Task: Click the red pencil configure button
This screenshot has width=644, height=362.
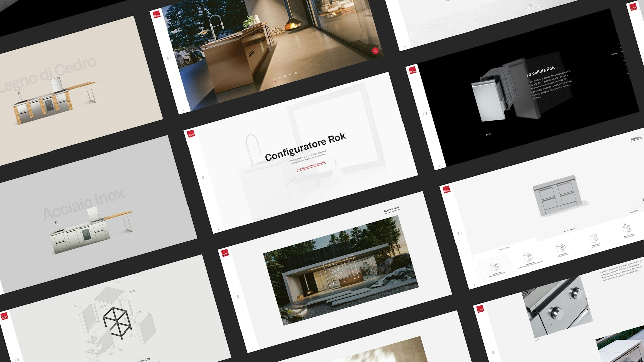Action: (375, 51)
